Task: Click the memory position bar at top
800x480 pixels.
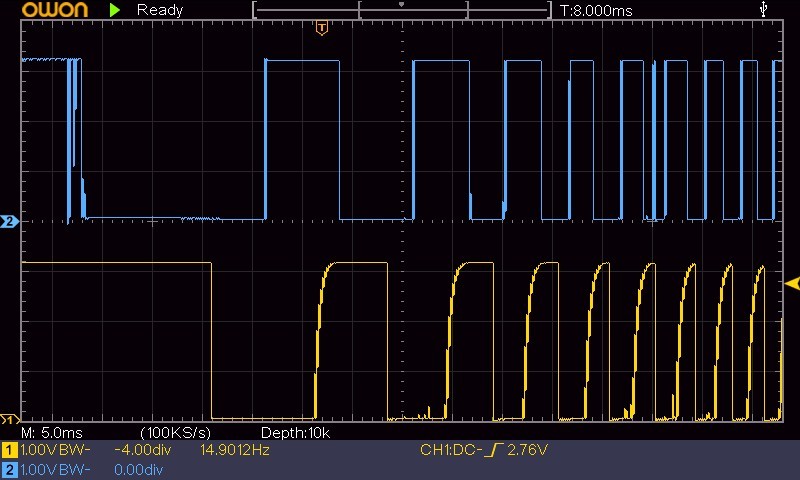Action: pos(402,10)
